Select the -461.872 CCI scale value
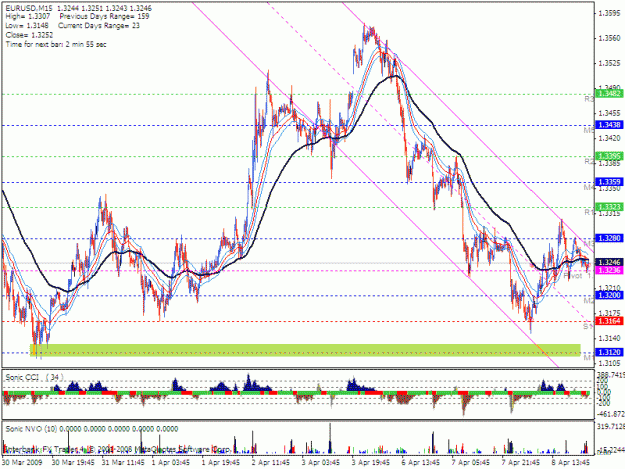Viewport: 625px width, 469px height. click(611, 414)
